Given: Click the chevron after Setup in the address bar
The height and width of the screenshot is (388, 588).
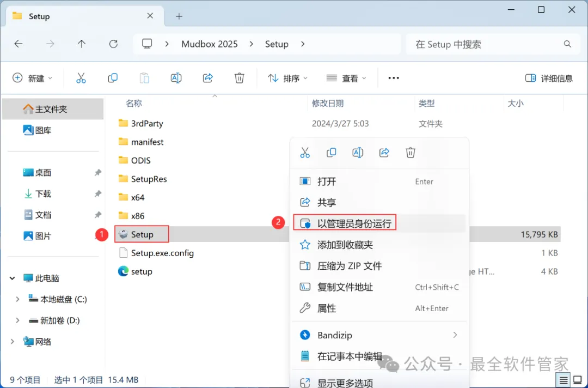Looking at the screenshot, I should pyautogui.click(x=303, y=44).
